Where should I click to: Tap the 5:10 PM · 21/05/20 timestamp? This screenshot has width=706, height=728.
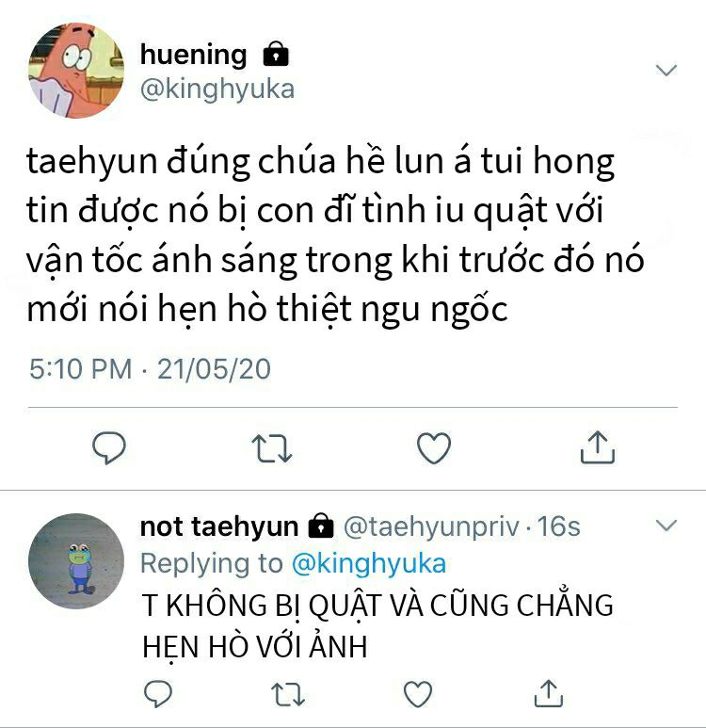(150, 369)
